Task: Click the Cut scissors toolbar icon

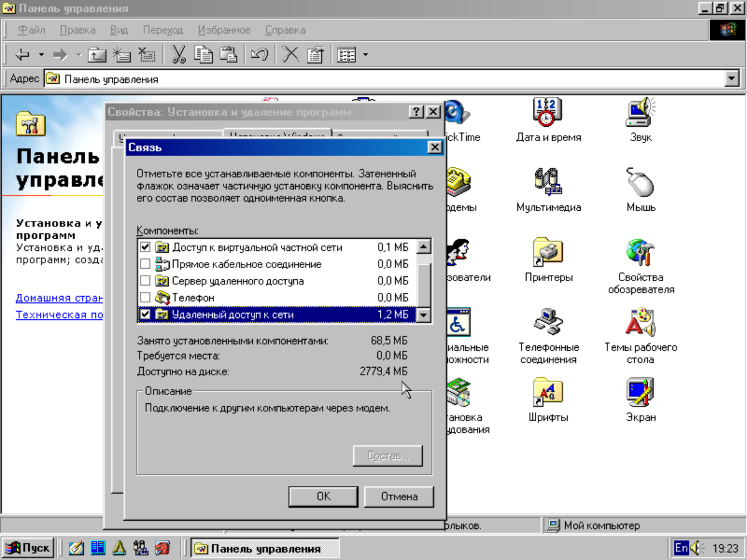Action: point(179,55)
